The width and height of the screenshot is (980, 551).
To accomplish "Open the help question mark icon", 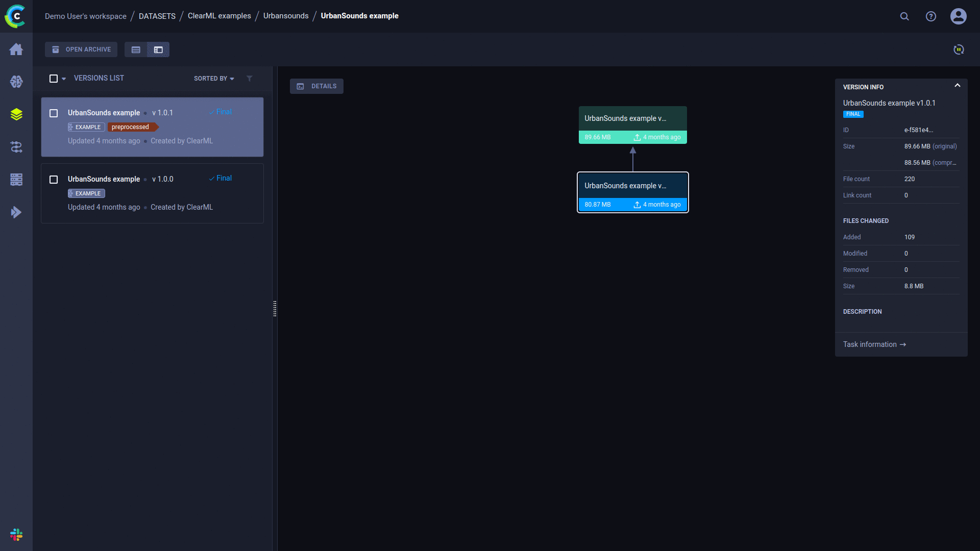I will point(931,16).
